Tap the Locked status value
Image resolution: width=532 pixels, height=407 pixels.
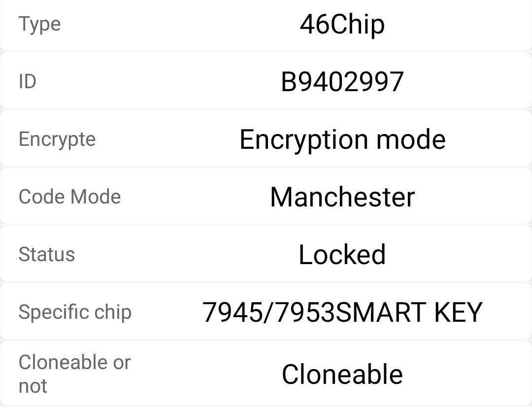click(x=342, y=255)
